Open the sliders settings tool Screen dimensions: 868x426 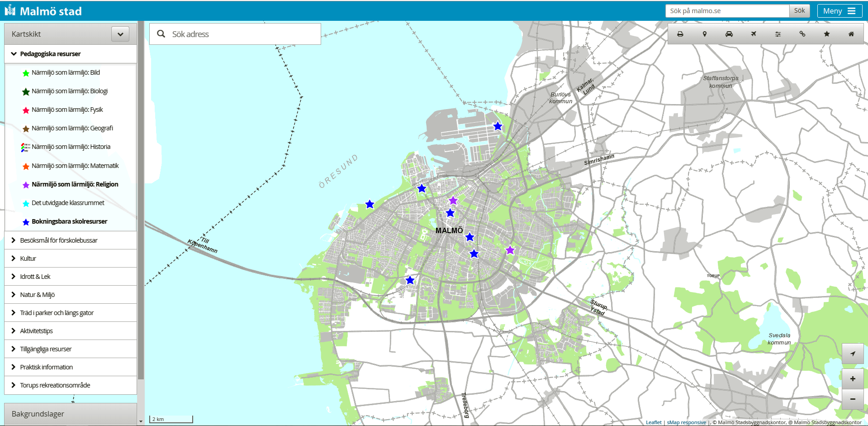click(778, 34)
